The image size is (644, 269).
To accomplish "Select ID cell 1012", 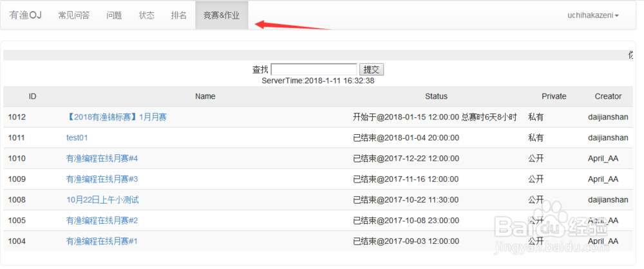I will 17,117.
